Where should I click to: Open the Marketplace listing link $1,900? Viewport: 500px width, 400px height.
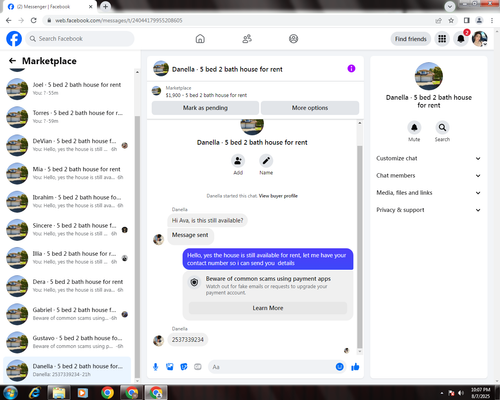click(206, 95)
